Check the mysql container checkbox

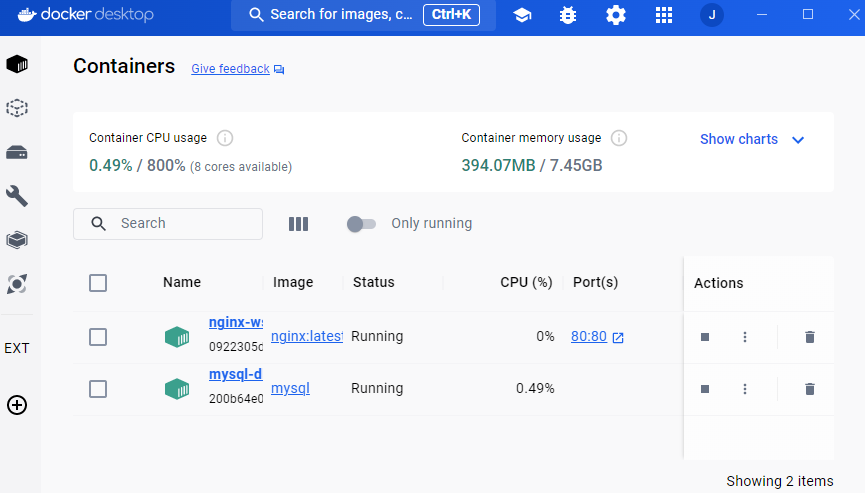point(98,389)
